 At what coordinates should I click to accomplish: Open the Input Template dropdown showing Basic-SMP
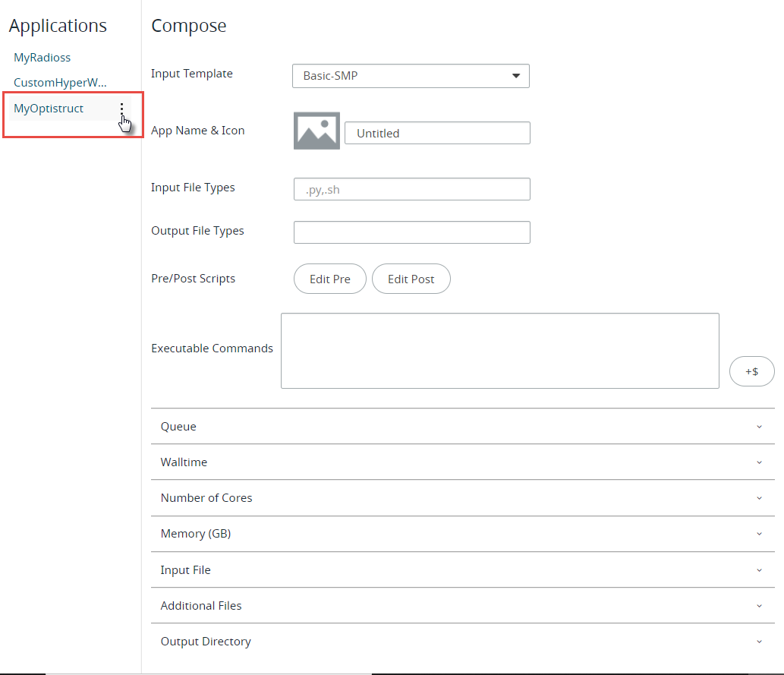[x=411, y=76]
